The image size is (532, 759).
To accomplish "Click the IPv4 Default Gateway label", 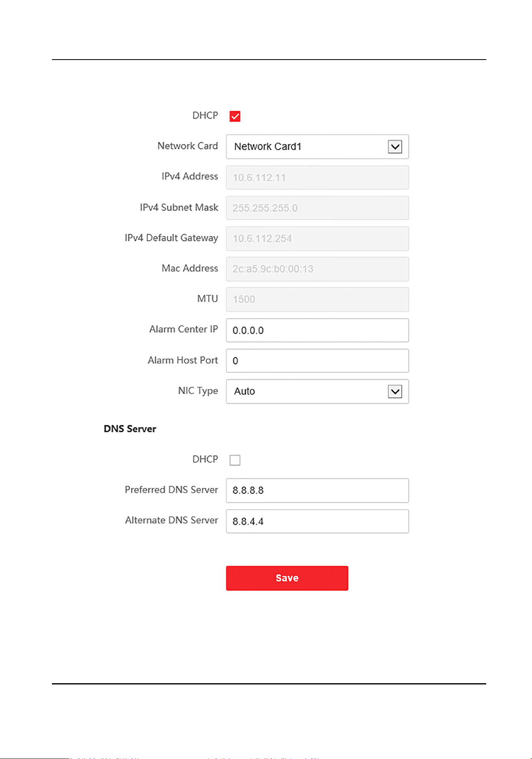I will coord(171,238).
